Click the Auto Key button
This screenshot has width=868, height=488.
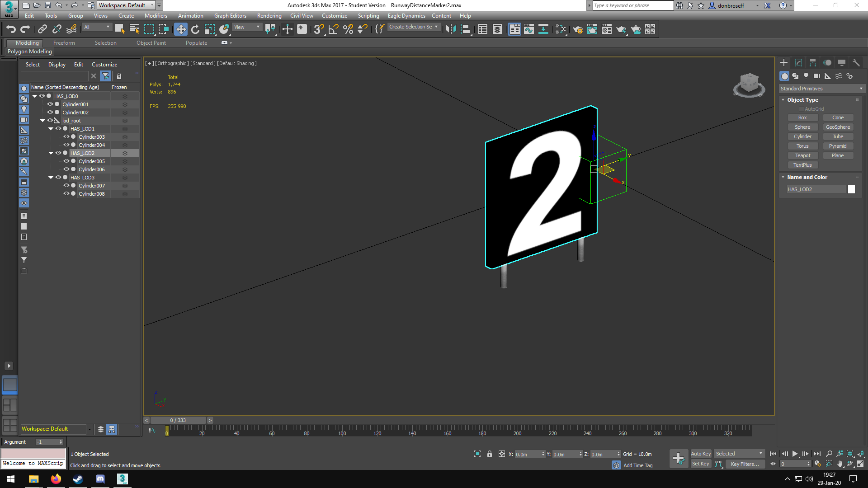(701, 454)
